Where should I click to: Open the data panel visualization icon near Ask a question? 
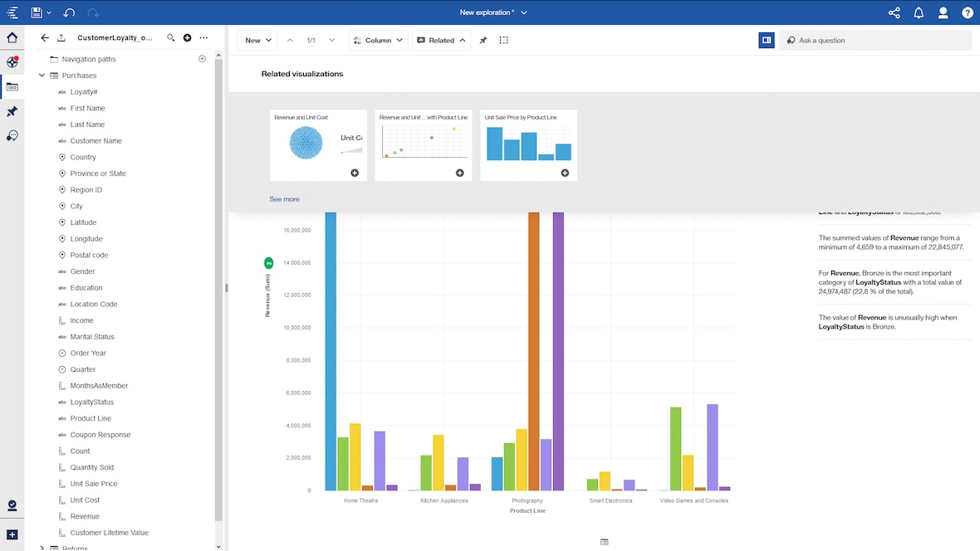[766, 40]
